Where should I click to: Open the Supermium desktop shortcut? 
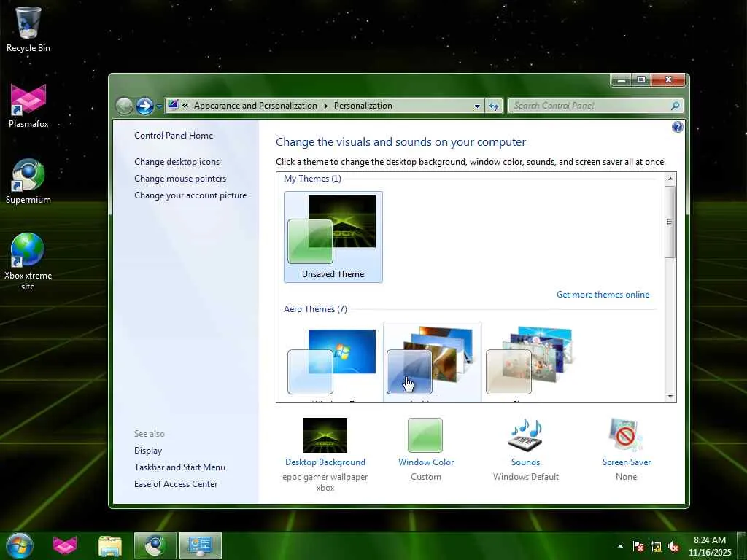pos(28,182)
